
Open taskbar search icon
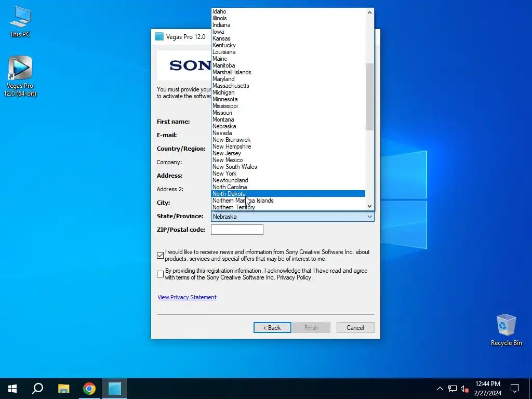pos(37,389)
